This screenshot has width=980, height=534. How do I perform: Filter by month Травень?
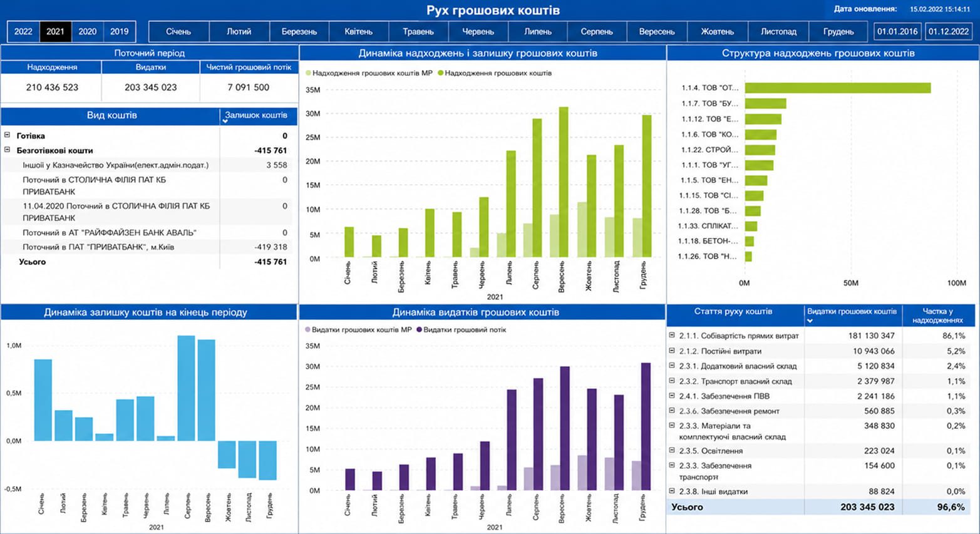[x=418, y=31]
